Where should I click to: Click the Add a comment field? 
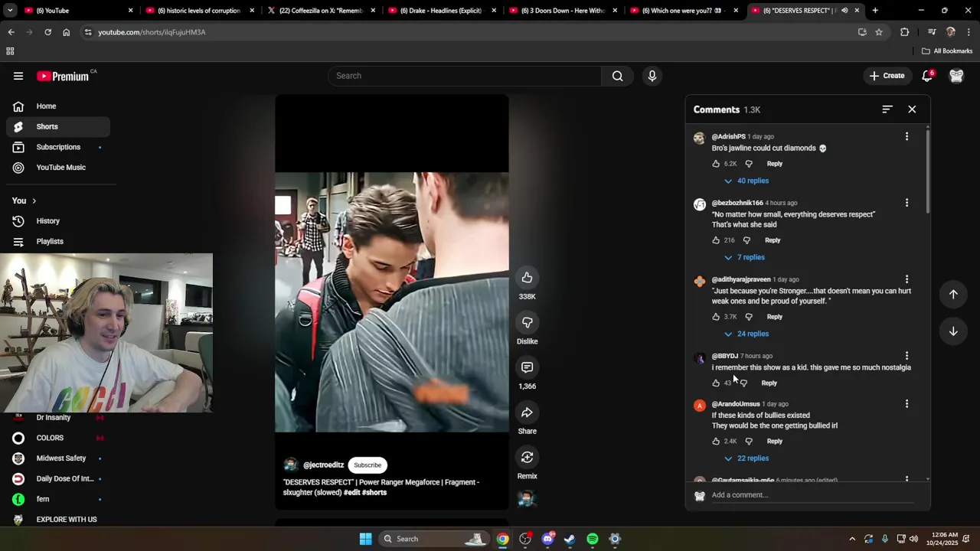pos(812,495)
